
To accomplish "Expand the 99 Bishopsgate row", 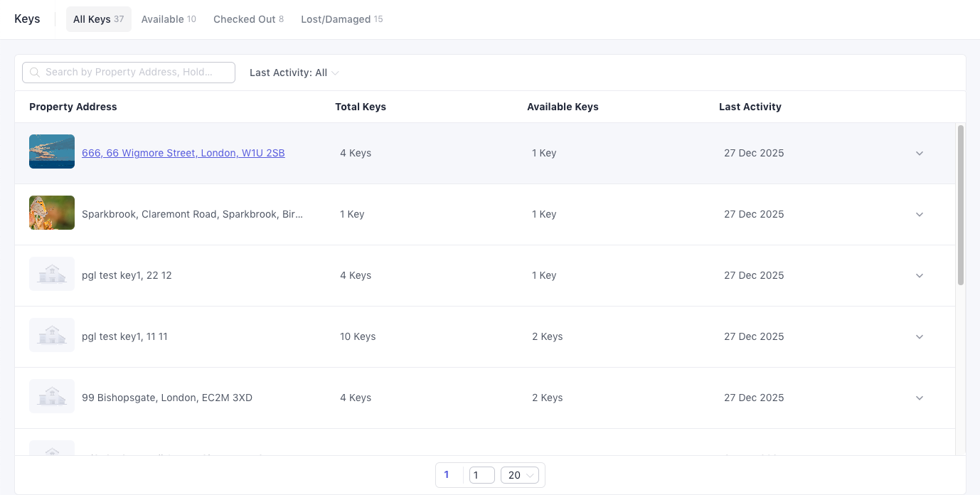I will [919, 398].
